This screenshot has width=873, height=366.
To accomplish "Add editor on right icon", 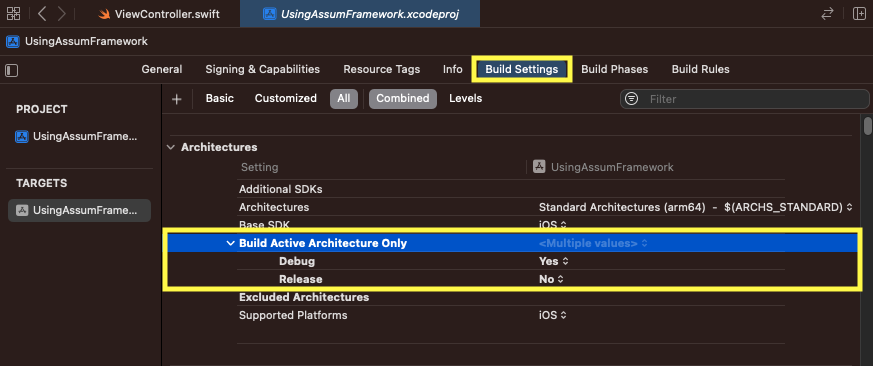I will pos(859,14).
